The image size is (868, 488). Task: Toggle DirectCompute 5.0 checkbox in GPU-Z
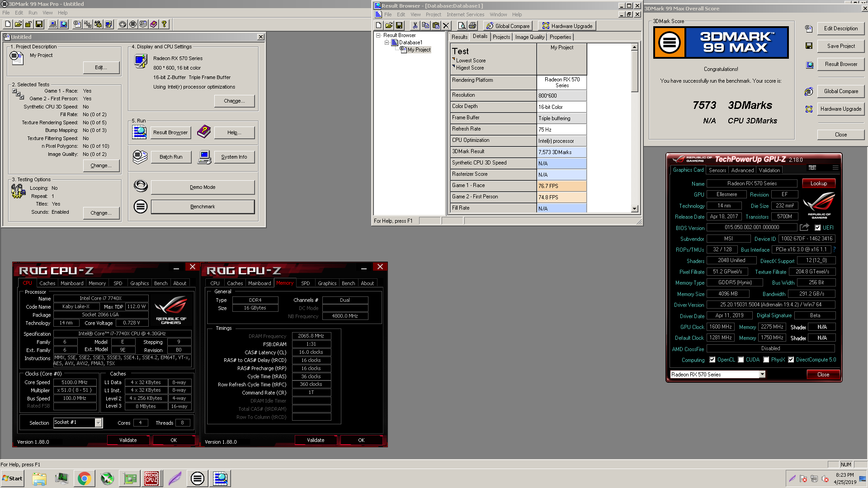(791, 360)
